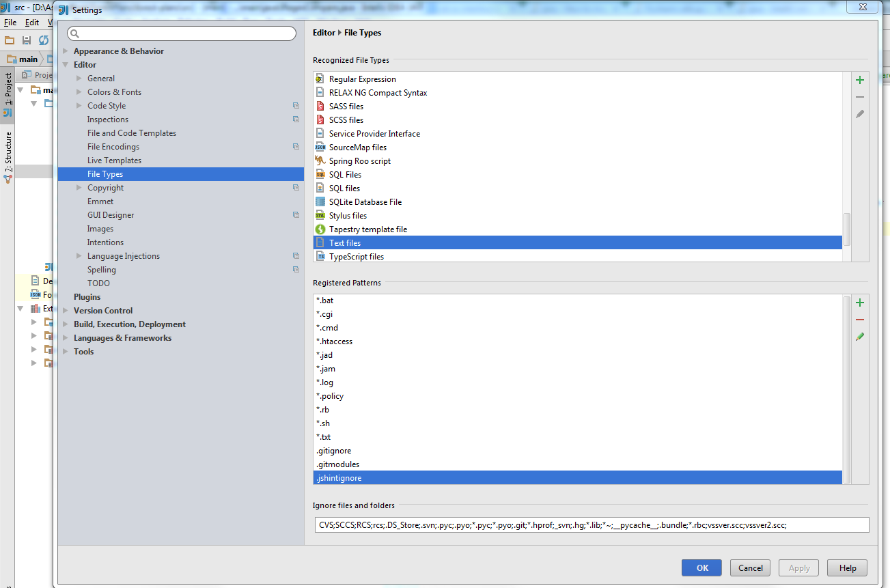Viewport: 890px width, 588px height.
Task: Click the Code Style project-level settings icon
Action: click(x=296, y=106)
